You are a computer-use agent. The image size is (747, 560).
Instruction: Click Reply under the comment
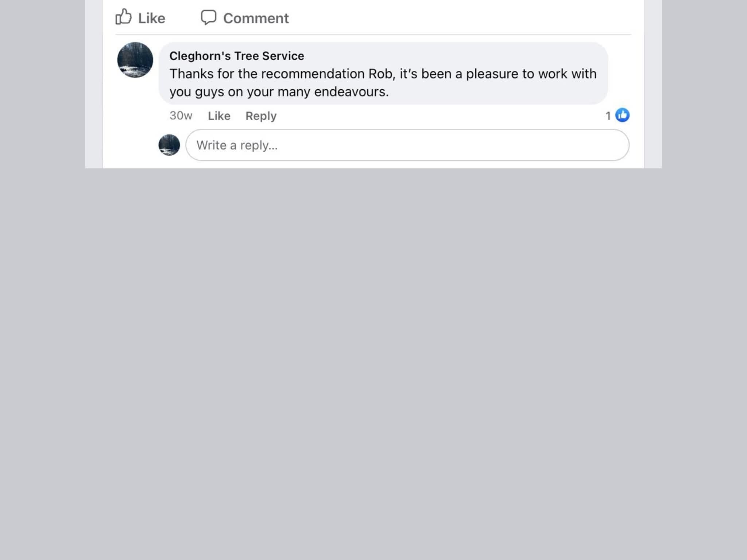261,116
